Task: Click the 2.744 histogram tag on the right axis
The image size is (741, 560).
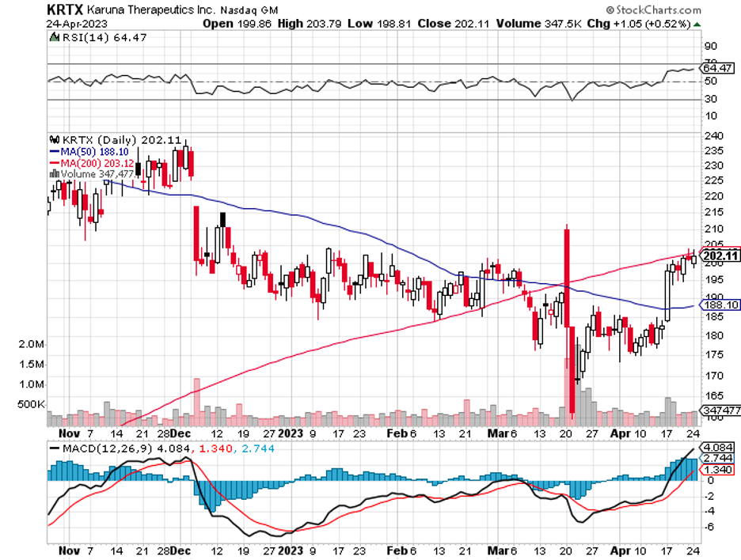Action: click(718, 459)
